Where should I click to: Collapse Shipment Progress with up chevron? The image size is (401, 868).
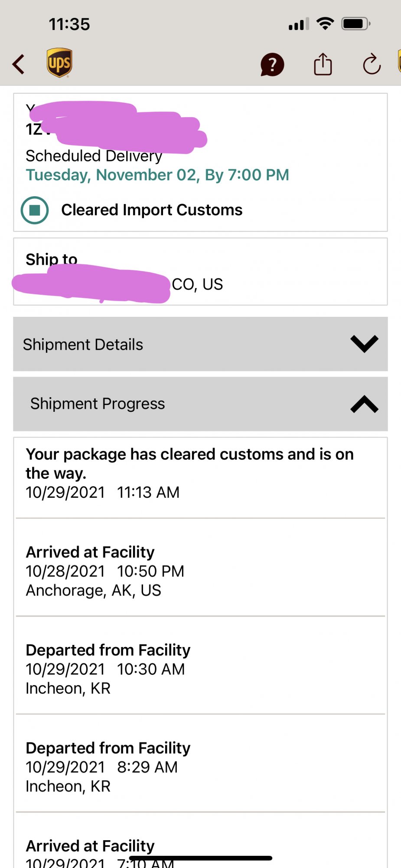click(364, 404)
